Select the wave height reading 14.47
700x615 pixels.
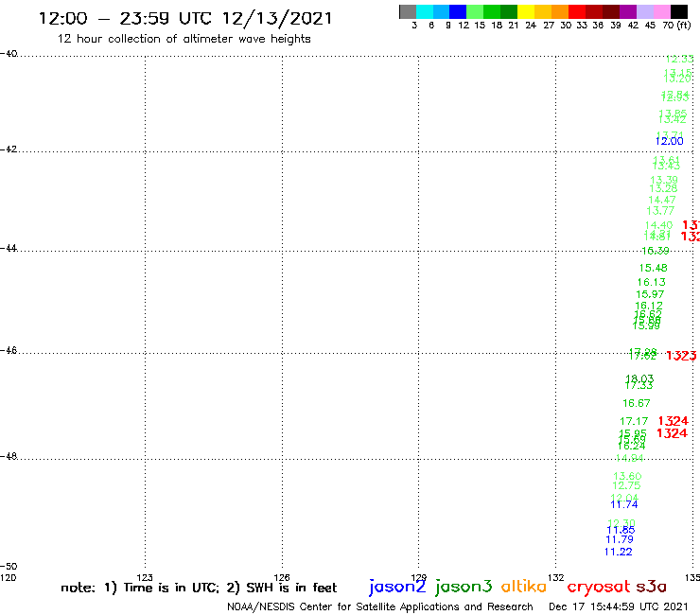[662, 200]
